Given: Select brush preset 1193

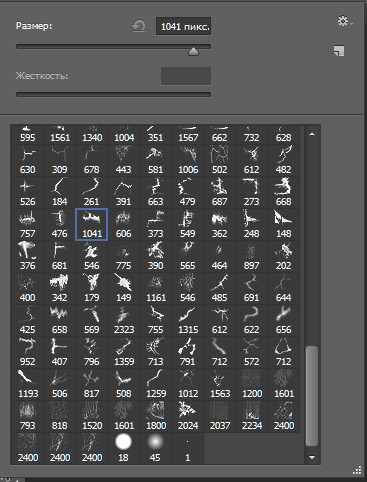Looking at the screenshot, I should coord(28,385).
